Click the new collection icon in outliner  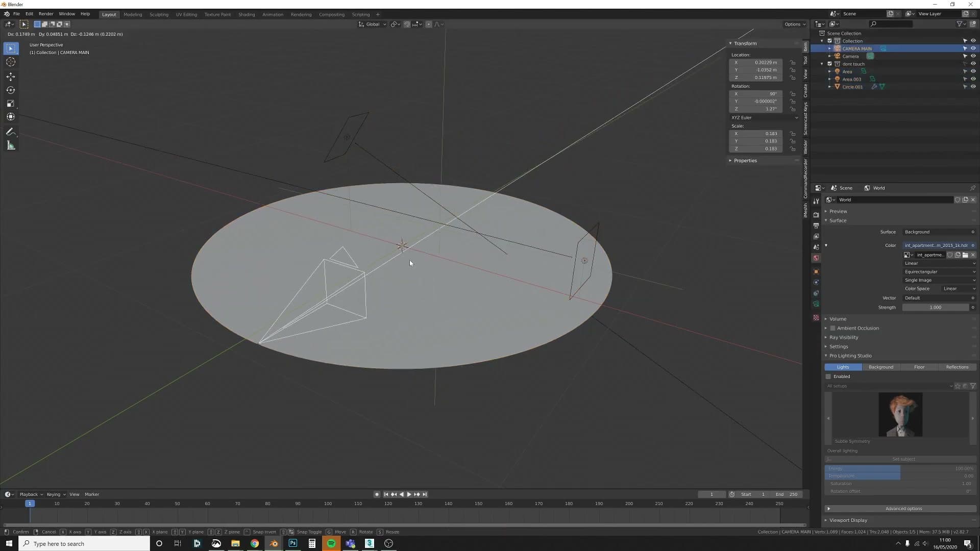pyautogui.click(x=973, y=24)
